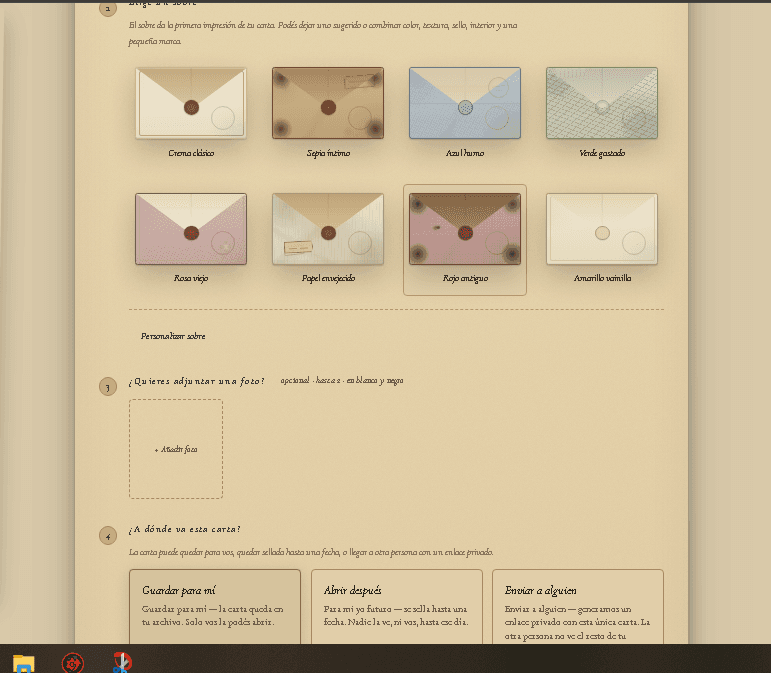Click the Verde gastado label
The width and height of the screenshot is (771, 673).
602,153
